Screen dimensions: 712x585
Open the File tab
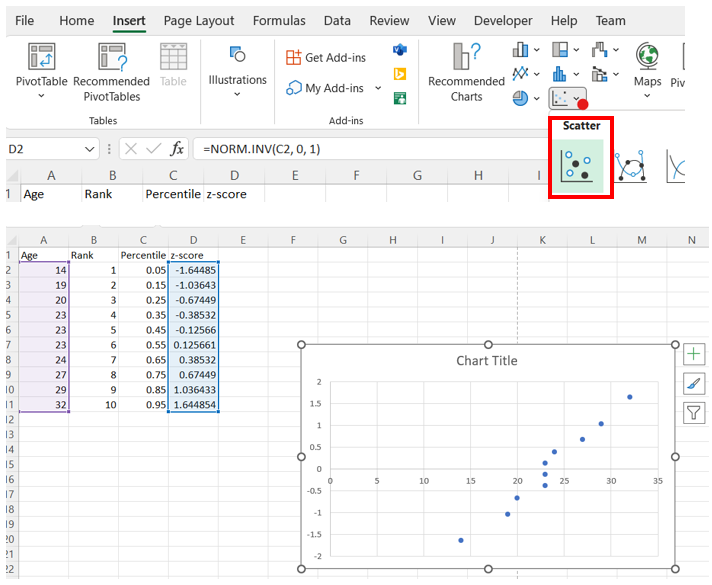25,21
